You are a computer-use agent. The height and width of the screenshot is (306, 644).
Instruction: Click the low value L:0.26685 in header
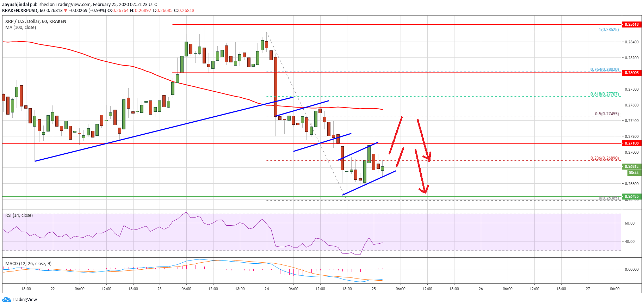(x=163, y=11)
